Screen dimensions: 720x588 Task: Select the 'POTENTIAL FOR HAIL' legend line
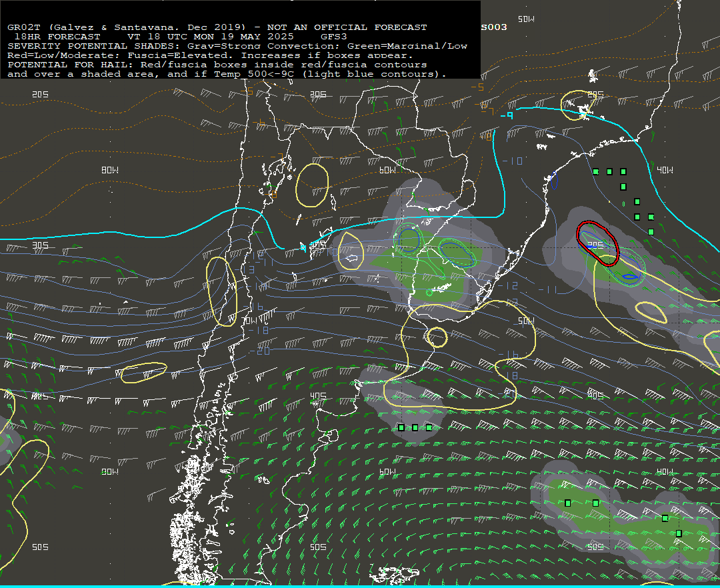[217, 65]
